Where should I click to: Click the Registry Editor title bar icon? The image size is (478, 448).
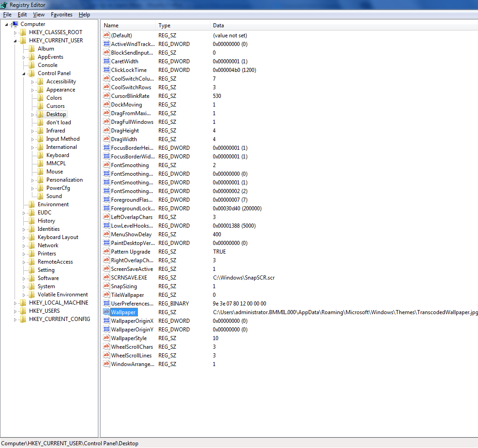point(4,5)
